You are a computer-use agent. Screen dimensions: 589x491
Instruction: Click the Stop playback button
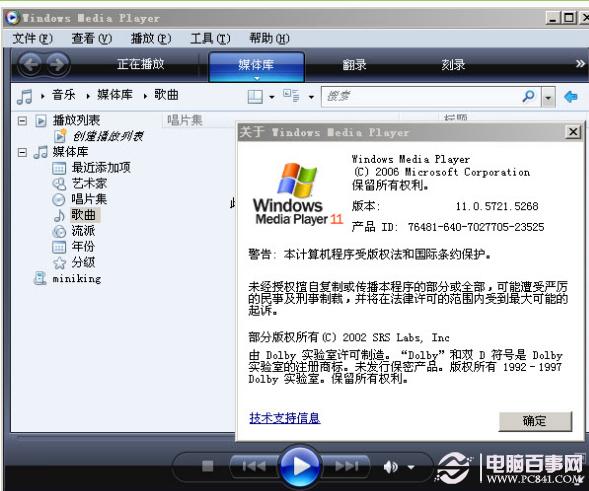(207, 466)
